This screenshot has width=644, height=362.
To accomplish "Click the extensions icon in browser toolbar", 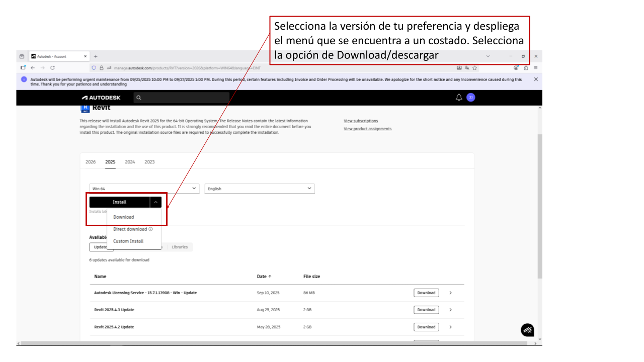I will (x=526, y=67).
